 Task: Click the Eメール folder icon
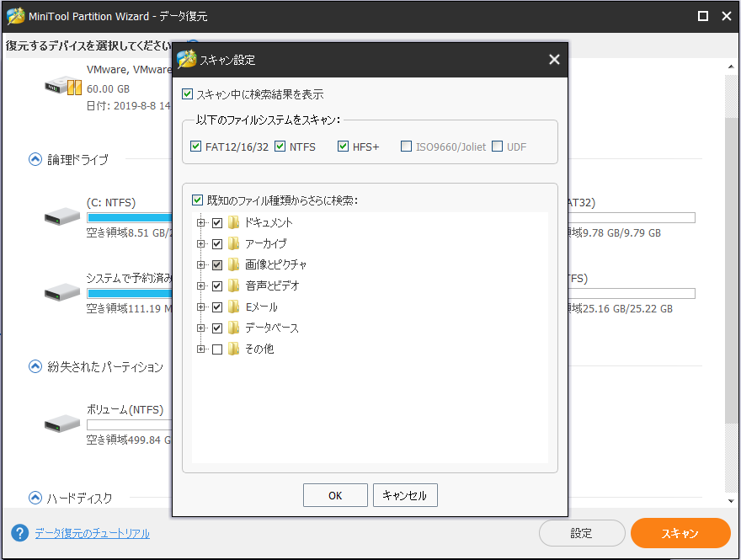point(233,307)
